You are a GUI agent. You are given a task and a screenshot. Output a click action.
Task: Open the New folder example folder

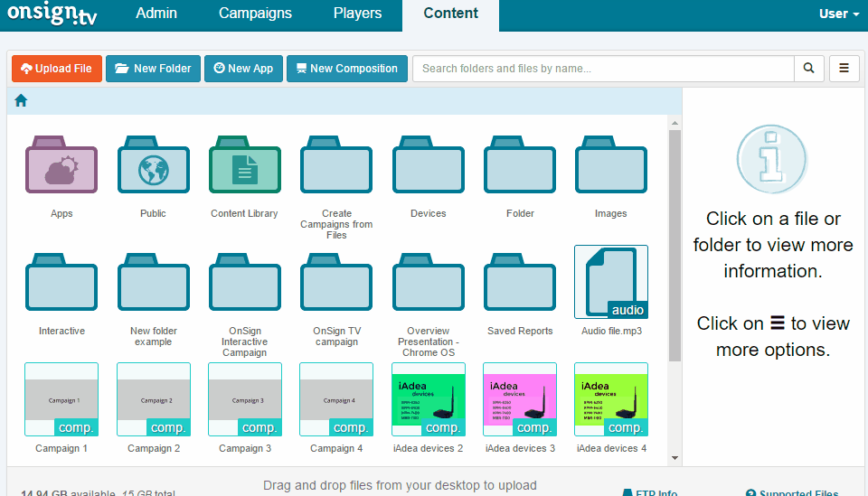[154, 282]
